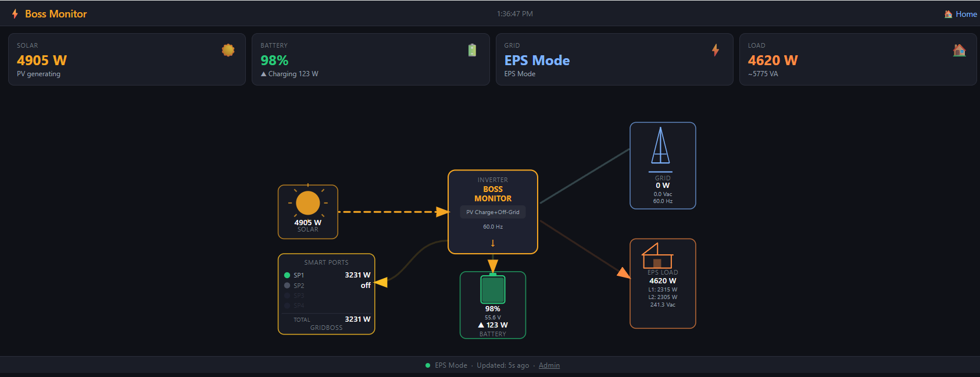Click the Updated: 5s ago footer text
Viewport: 980px width, 377px height.
point(503,365)
